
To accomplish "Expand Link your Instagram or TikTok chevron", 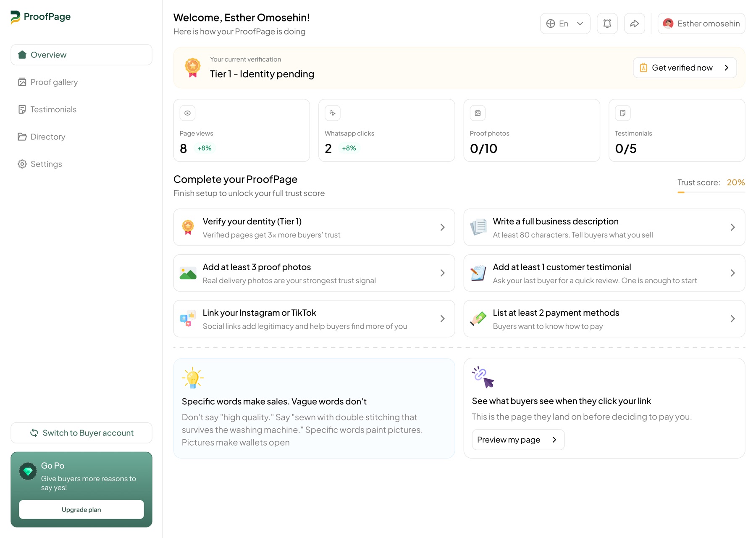I will (x=443, y=319).
